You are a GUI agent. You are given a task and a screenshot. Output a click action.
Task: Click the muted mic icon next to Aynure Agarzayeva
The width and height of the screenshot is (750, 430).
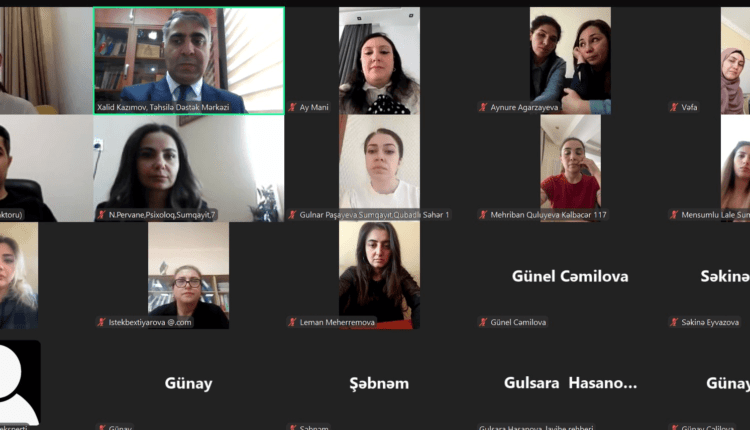click(483, 107)
